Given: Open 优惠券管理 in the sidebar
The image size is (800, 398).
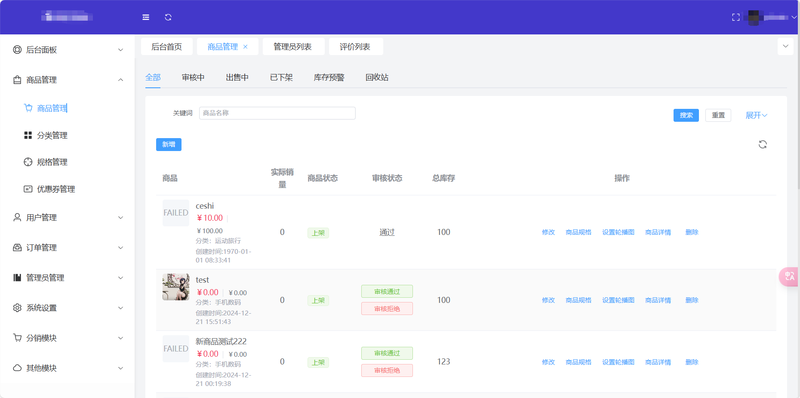Looking at the screenshot, I should tap(56, 189).
